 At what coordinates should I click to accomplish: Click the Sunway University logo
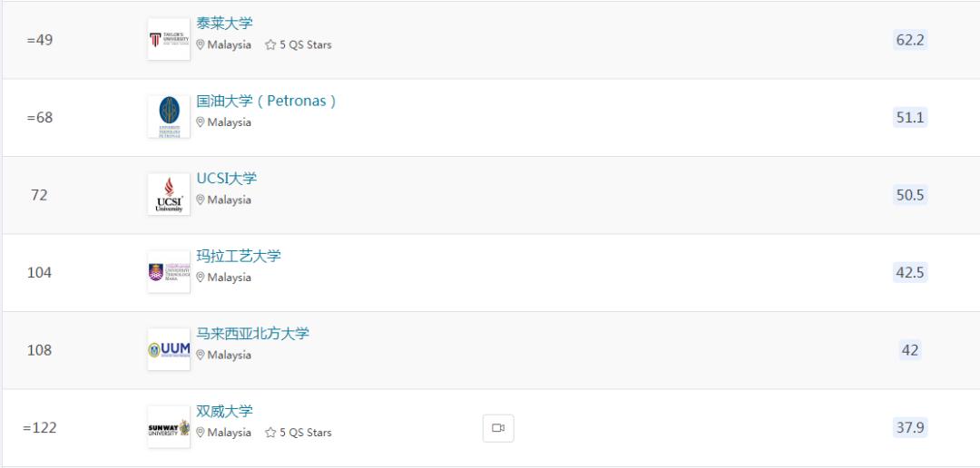(169, 427)
